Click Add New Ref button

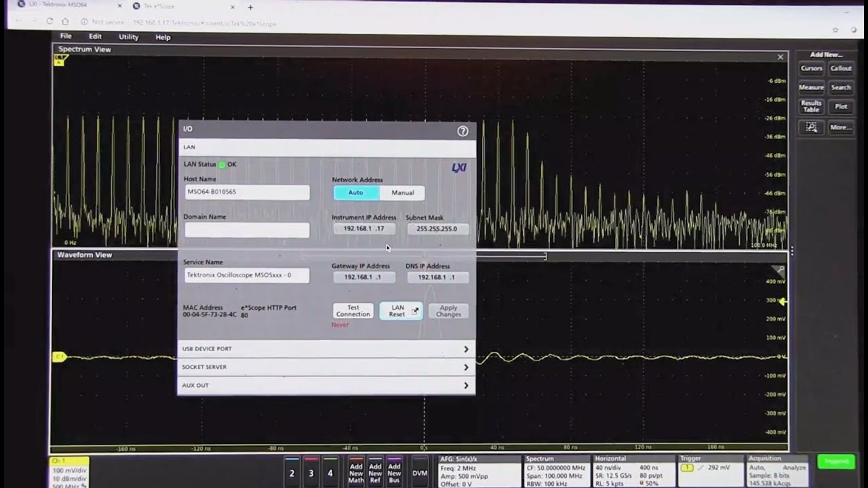click(x=375, y=472)
